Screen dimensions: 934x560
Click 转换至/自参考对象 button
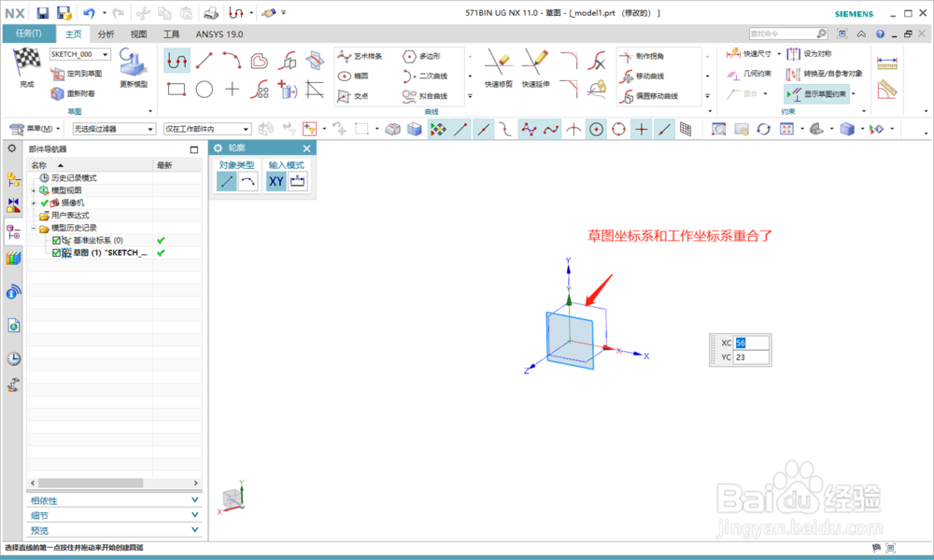point(825,74)
